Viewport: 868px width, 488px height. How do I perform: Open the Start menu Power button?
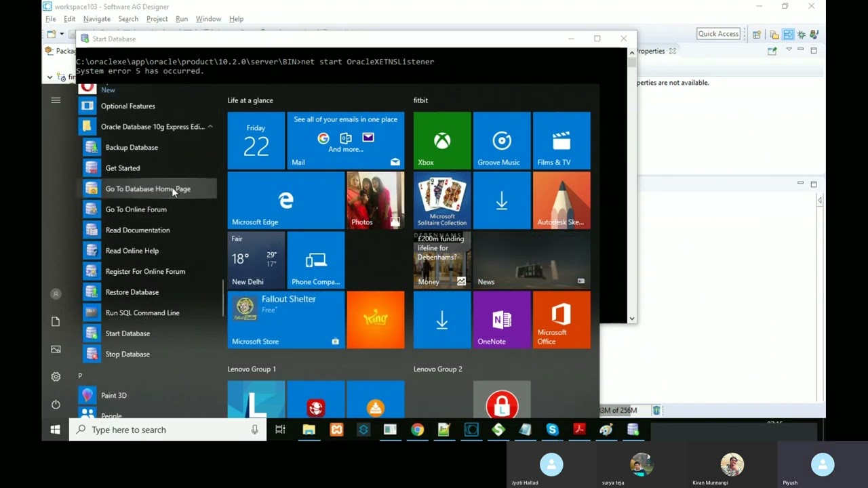tap(56, 405)
